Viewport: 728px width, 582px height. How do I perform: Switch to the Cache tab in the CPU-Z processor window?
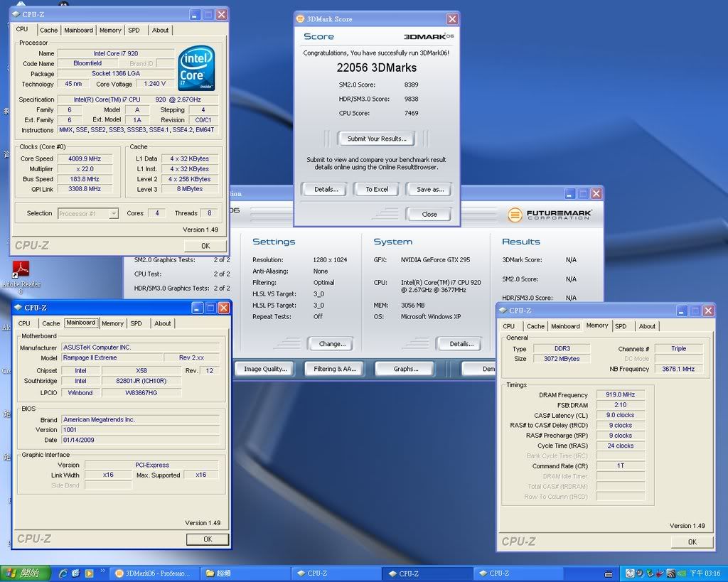(49, 30)
